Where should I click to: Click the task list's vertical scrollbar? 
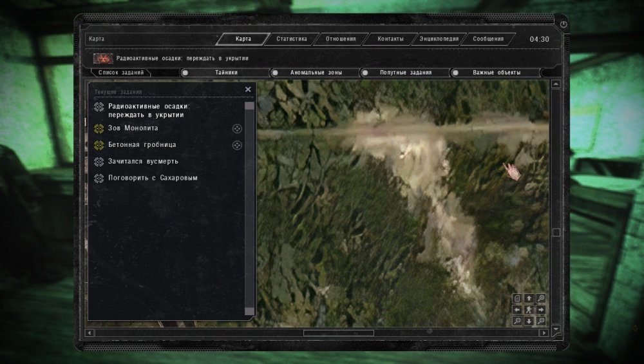pos(249,208)
